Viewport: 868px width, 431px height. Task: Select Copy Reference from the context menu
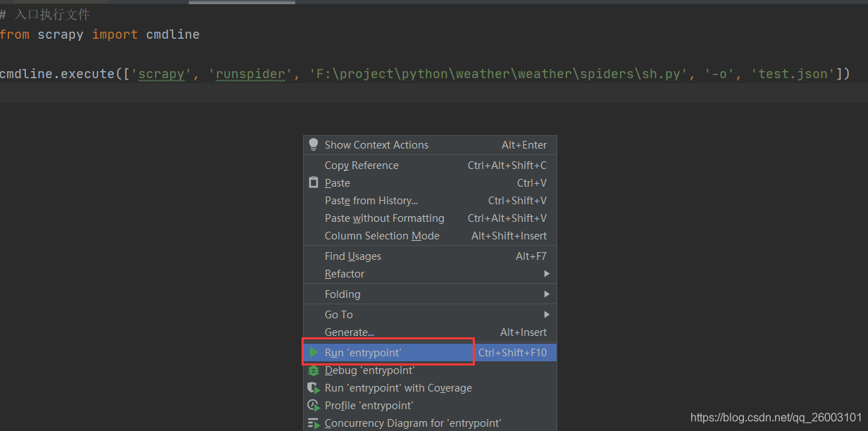[430, 165]
